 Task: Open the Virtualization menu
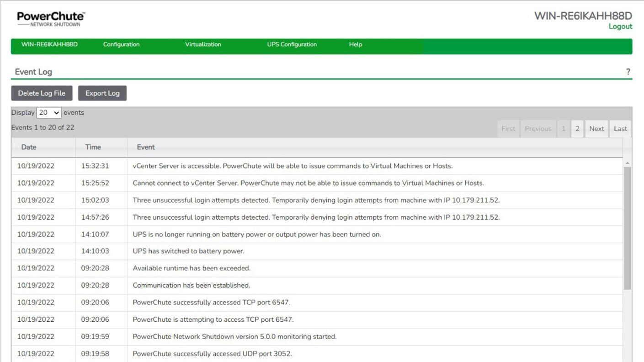pos(203,44)
